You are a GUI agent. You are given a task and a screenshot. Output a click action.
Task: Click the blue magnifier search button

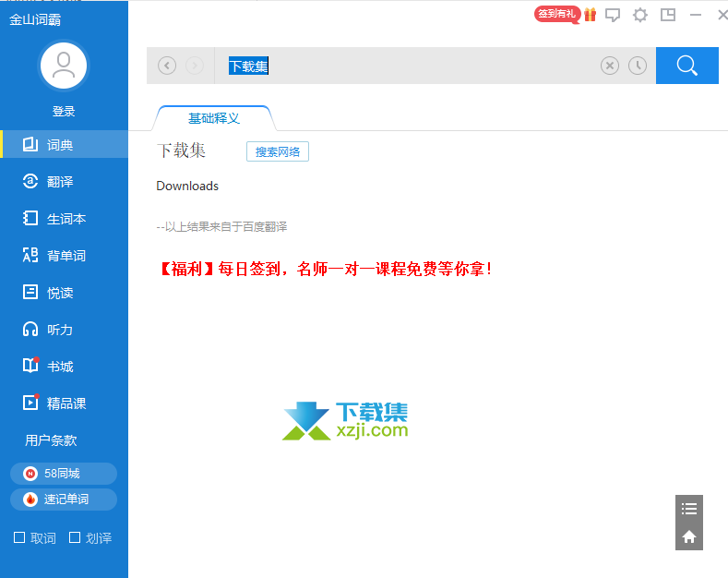687,66
